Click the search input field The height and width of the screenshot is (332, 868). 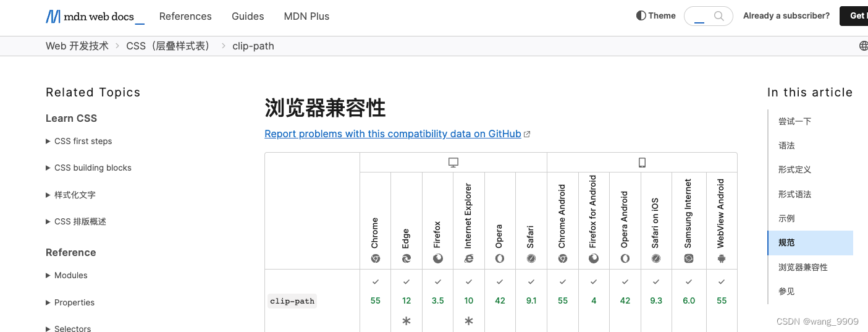[x=709, y=16]
